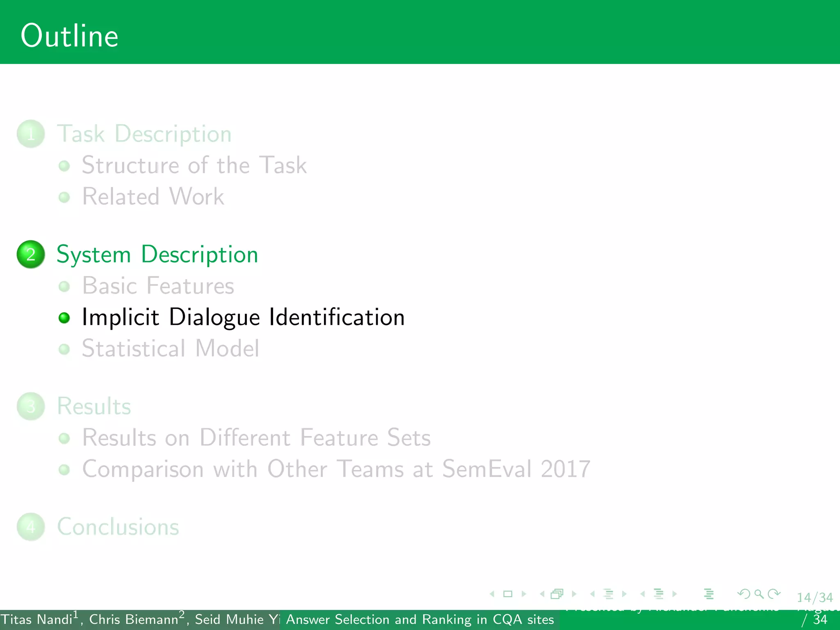Jump to next subsection arrow
This screenshot has height=630, width=840.
[624, 594]
